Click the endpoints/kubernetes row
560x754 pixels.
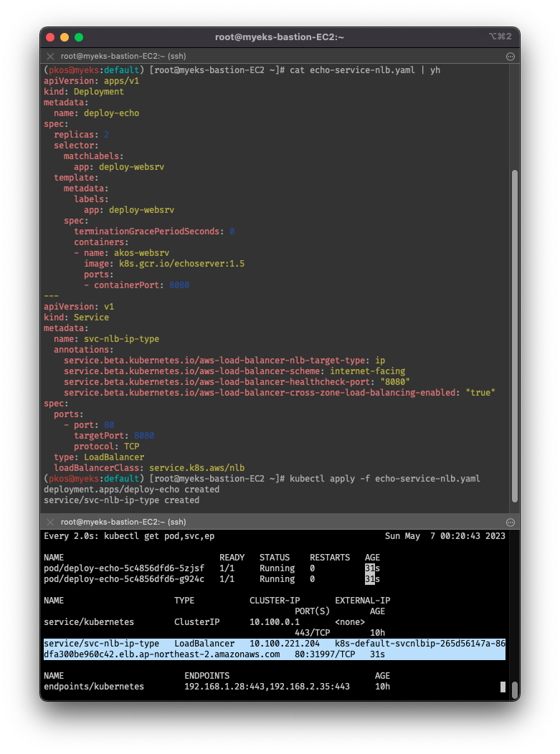(x=217, y=687)
